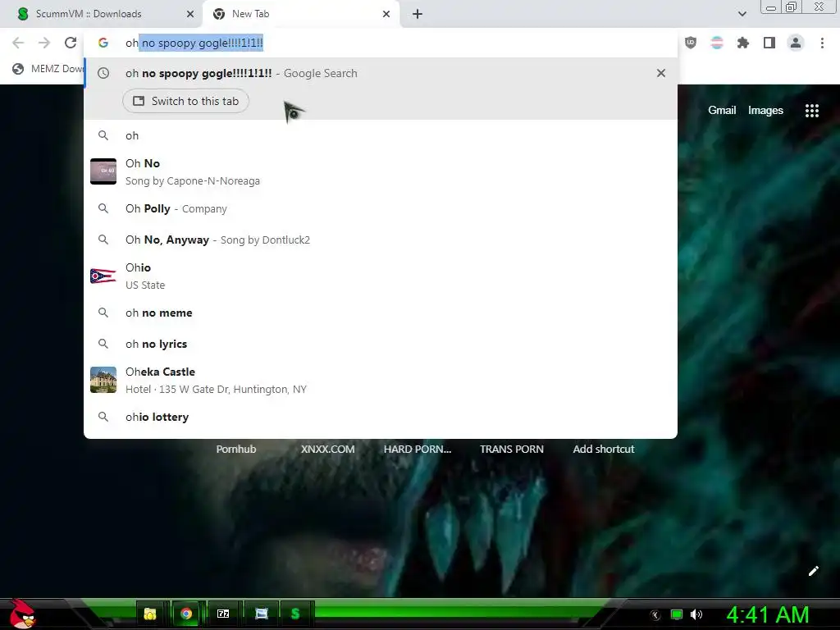Select the New Tab tab
The image size is (840, 630).
[301, 14]
